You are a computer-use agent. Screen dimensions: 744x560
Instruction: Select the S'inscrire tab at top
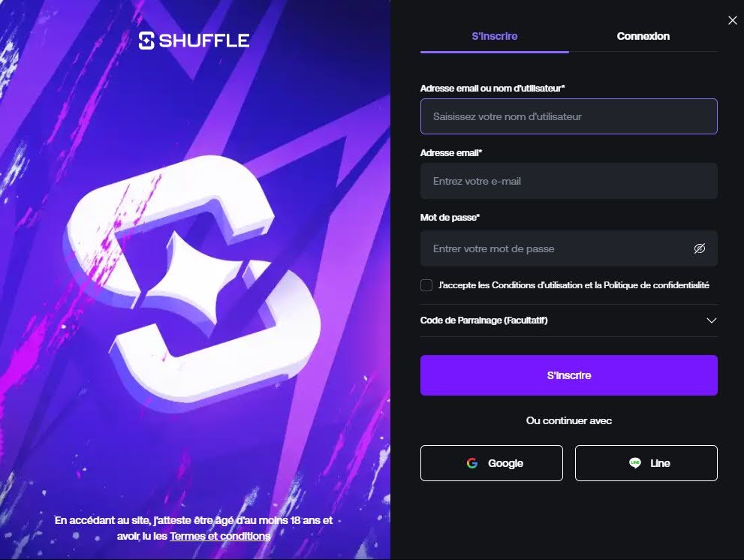(x=495, y=36)
